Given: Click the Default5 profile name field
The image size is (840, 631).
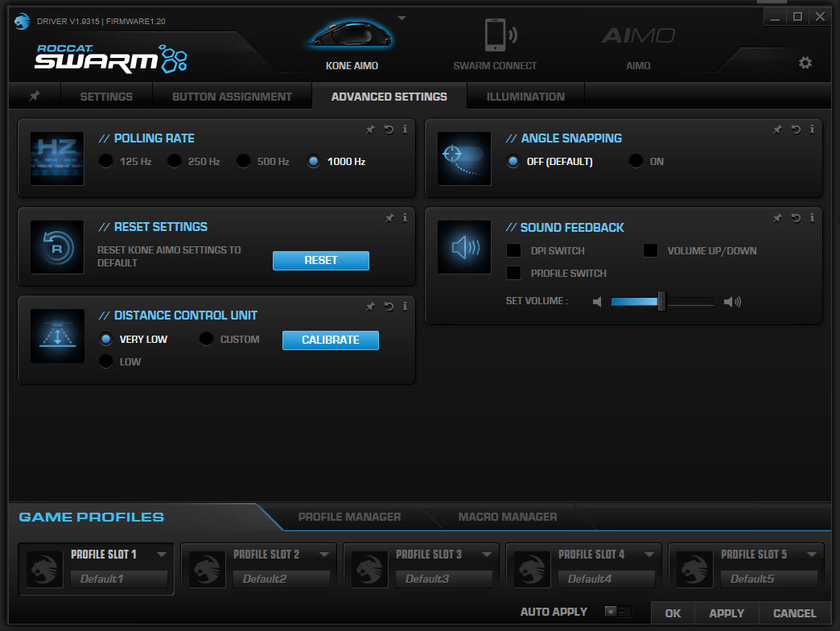Looking at the screenshot, I should pos(769,579).
